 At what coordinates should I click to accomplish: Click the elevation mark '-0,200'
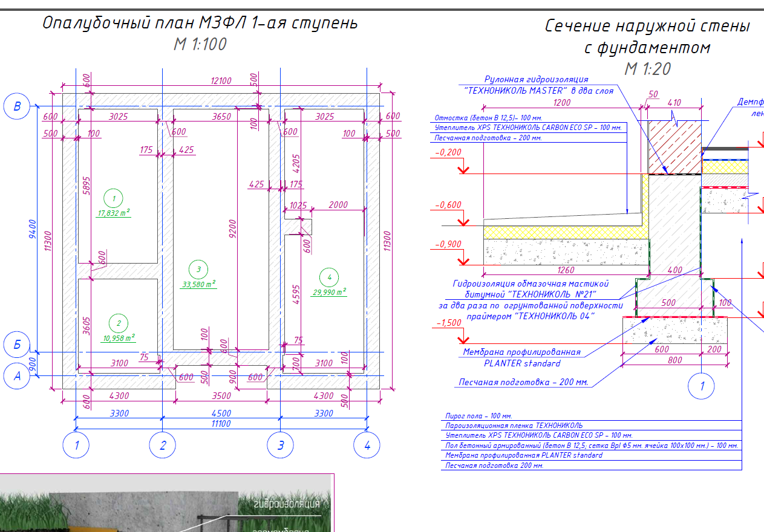(x=448, y=153)
